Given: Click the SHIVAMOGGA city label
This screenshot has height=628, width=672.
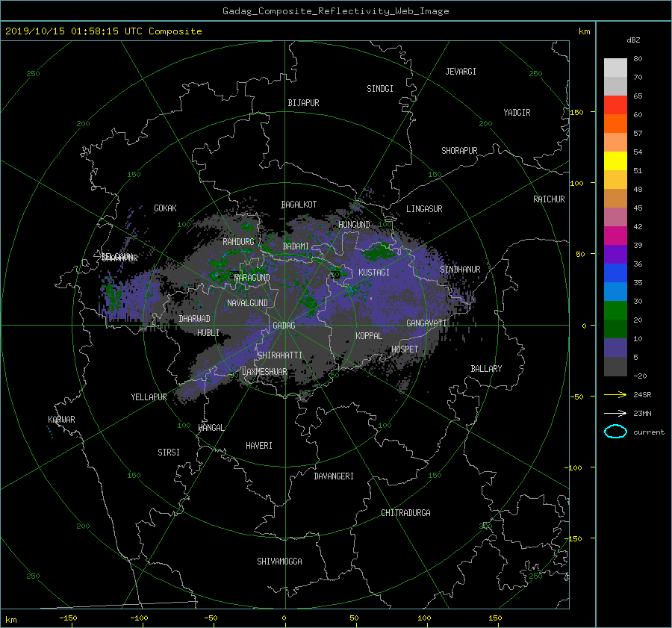Looking at the screenshot, I should pyautogui.click(x=279, y=562).
